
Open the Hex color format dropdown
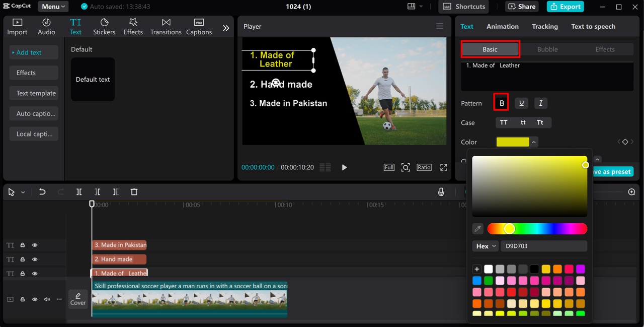click(486, 246)
